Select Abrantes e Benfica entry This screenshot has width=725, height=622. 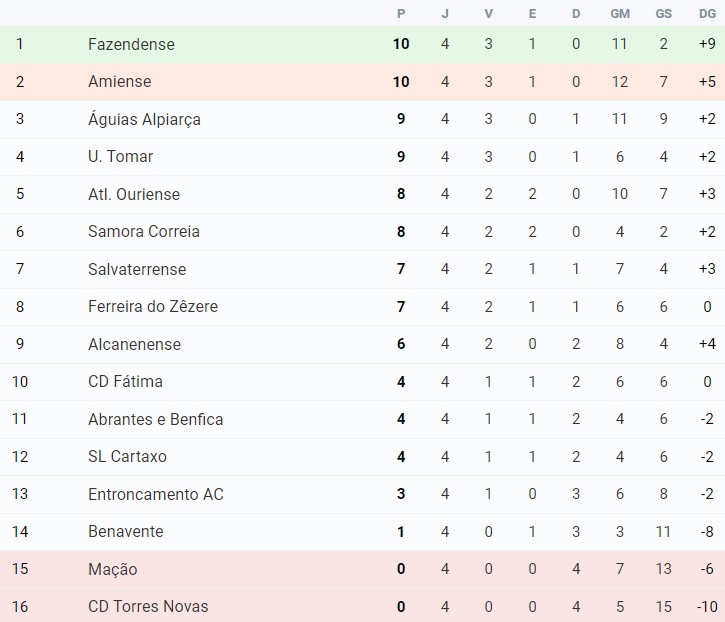coord(155,419)
